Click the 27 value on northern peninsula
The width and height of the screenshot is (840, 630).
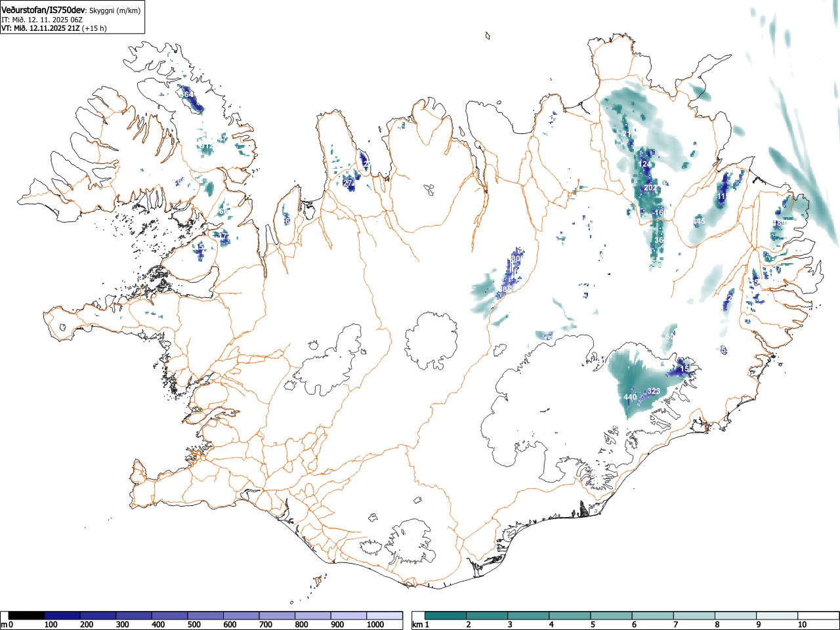(348, 183)
